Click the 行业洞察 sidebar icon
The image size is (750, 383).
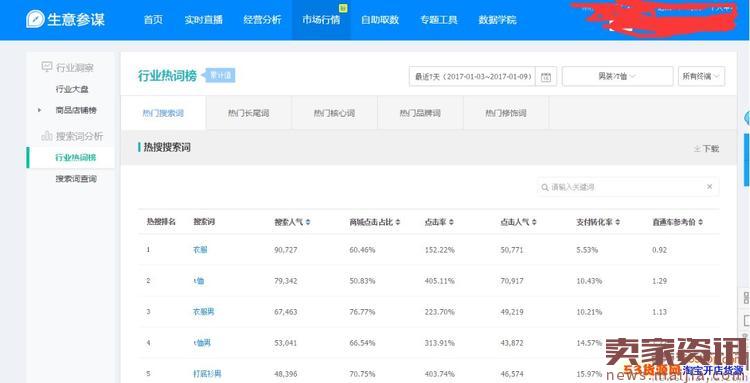tap(46, 67)
